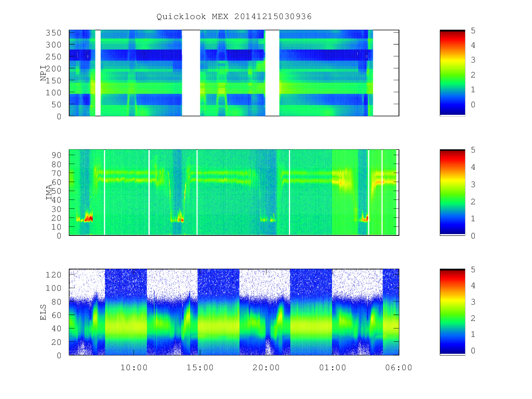Select the NPI y-axis label
The height and width of the screenshot is (399, 532).
[43, 73]
